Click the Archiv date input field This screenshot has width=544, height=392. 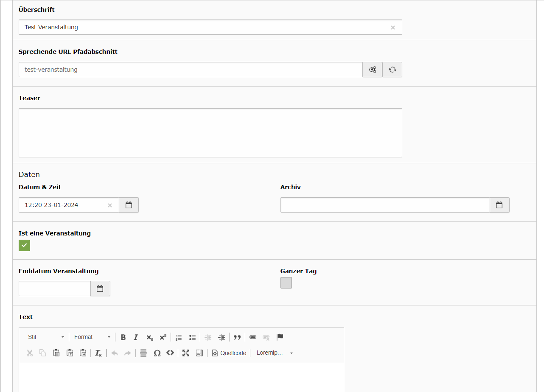coord(385,205)
